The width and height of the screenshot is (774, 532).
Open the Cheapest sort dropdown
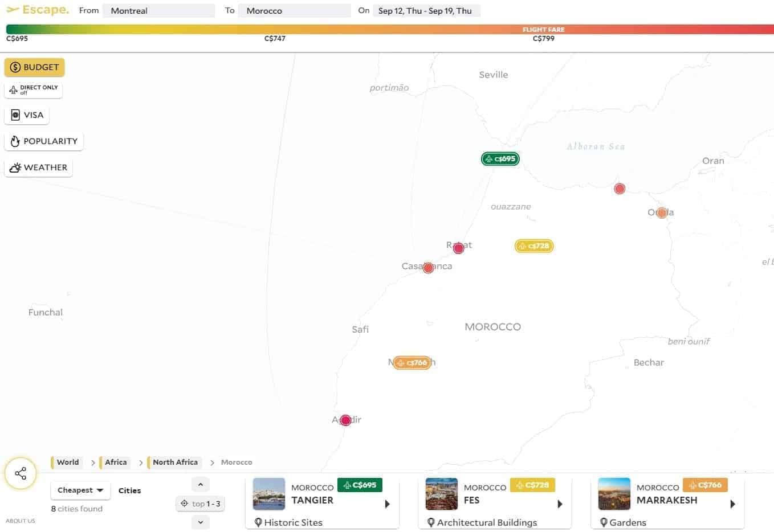[80, 490]
